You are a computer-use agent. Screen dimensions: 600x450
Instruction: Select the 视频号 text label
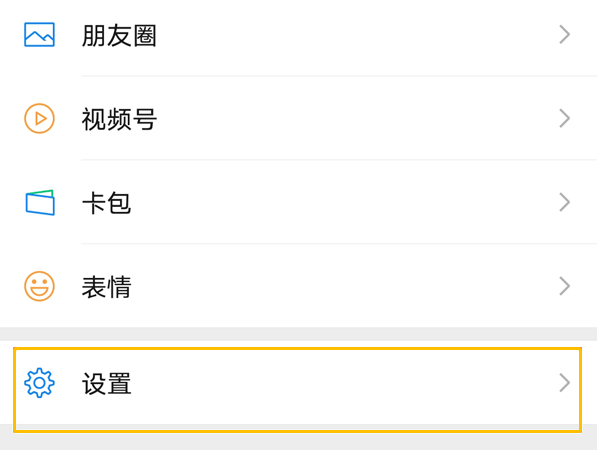pyautogui.click(x=119, y=120)
